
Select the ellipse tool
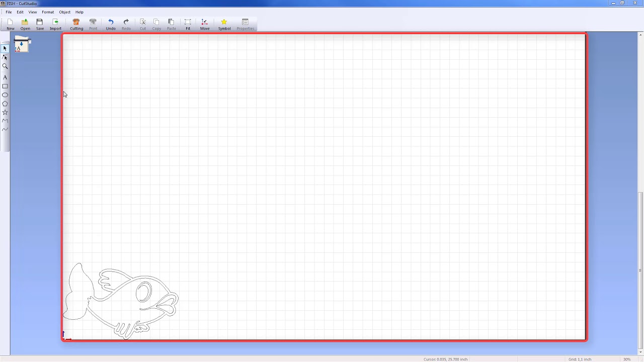point(5,95)
